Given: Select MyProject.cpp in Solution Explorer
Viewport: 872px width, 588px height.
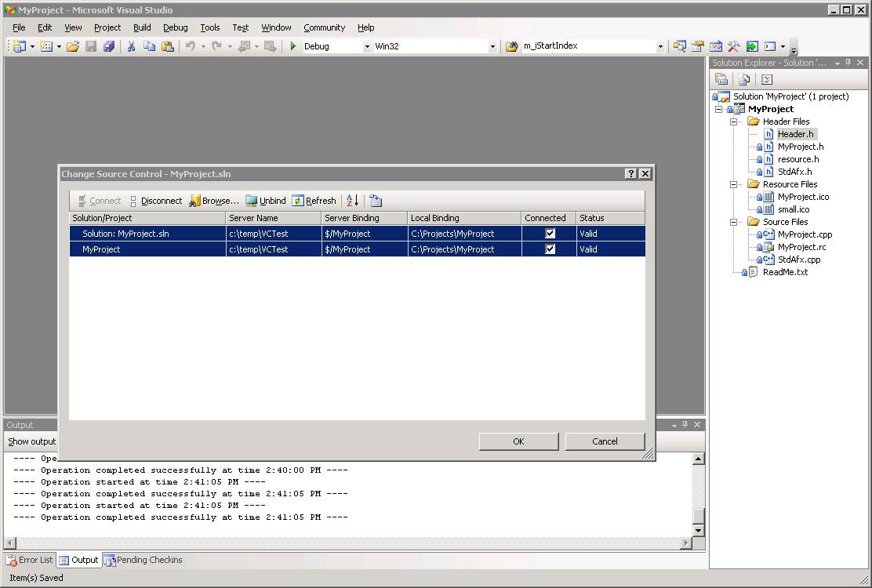Looking at the screenshot, I should pos(805,234).
